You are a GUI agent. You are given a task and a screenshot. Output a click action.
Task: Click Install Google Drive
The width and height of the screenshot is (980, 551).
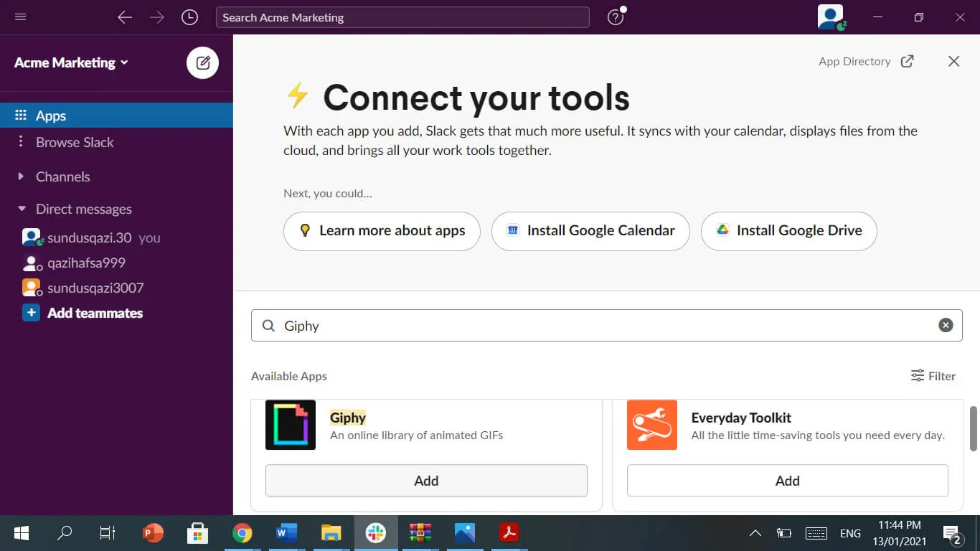(x=789, y=231)
